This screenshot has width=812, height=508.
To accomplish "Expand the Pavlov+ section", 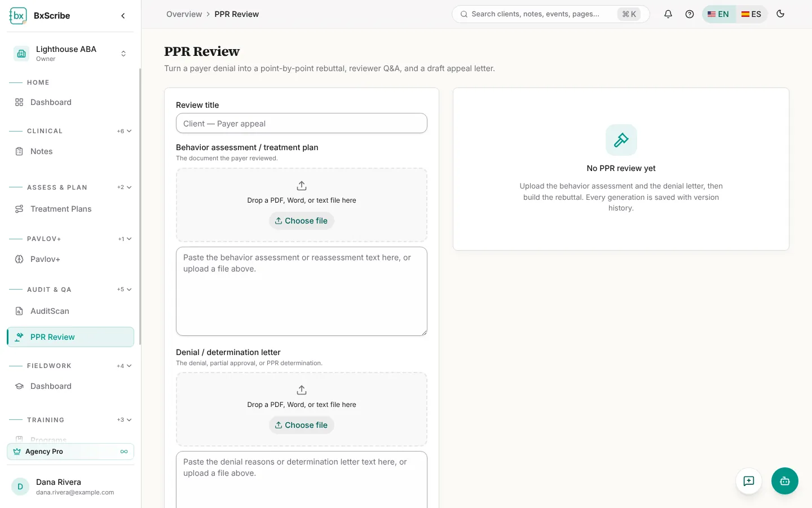I will tap(125, 239).
